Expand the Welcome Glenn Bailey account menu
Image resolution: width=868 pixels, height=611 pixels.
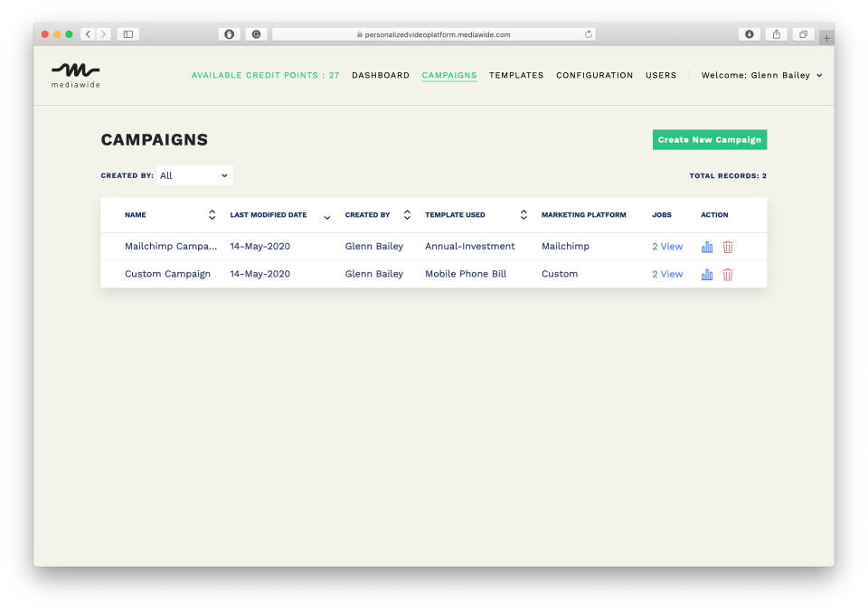click(x=762, y=75)
